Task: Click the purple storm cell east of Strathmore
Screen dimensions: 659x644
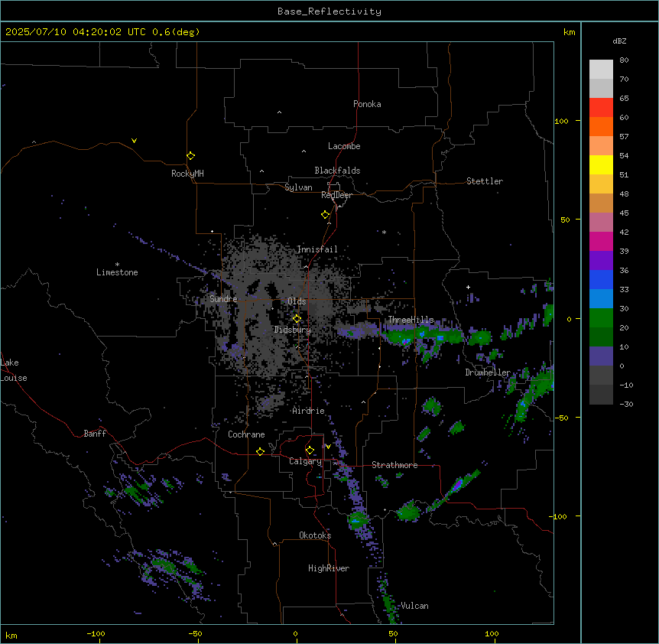Action: pyautogui.click(x=457, y=485)
